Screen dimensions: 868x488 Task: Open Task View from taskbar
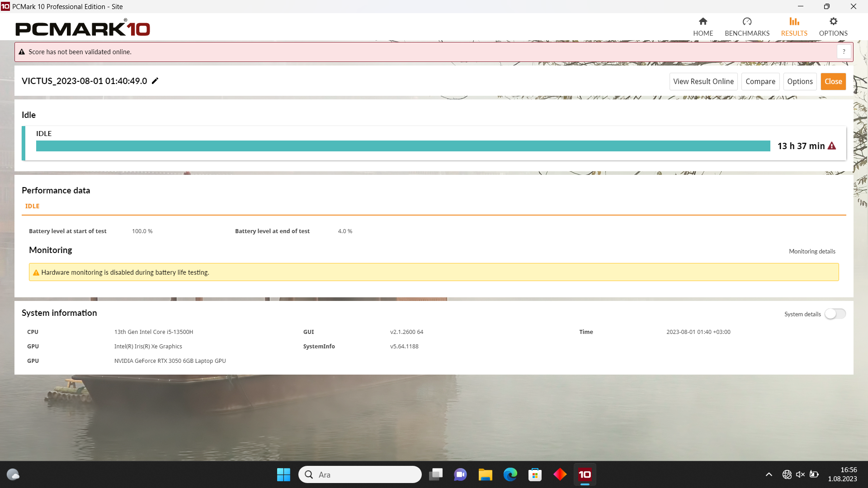click(x=436, y=474)
